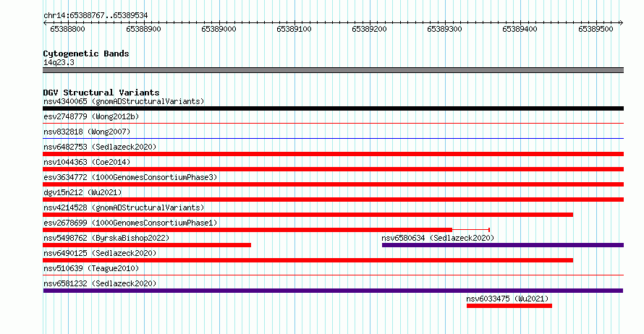Viewport: 644px width, 334px height.
Task: Click the 14q23.3 band label
Action: [x=59, y=62]
